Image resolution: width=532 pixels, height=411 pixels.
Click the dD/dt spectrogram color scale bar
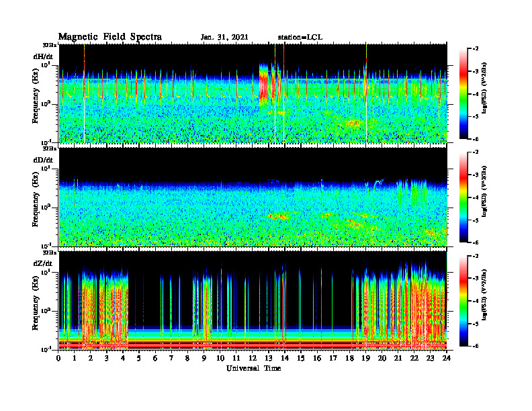coord(463,197)
